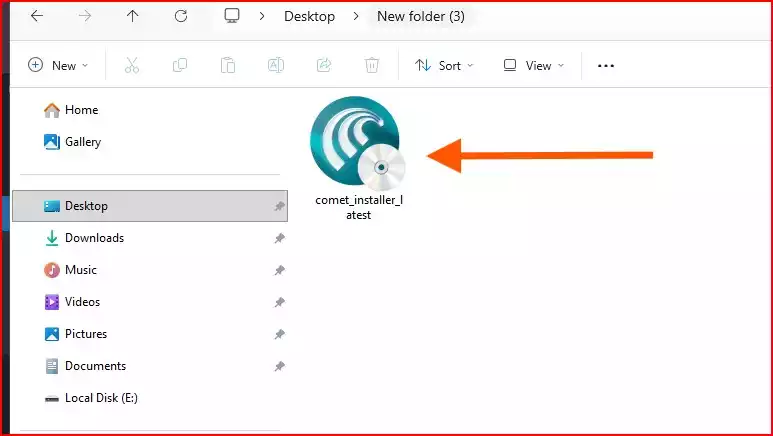Click the Cut scissors icon
The height and width of the screenshot is (436, 773).
point(132,65)
